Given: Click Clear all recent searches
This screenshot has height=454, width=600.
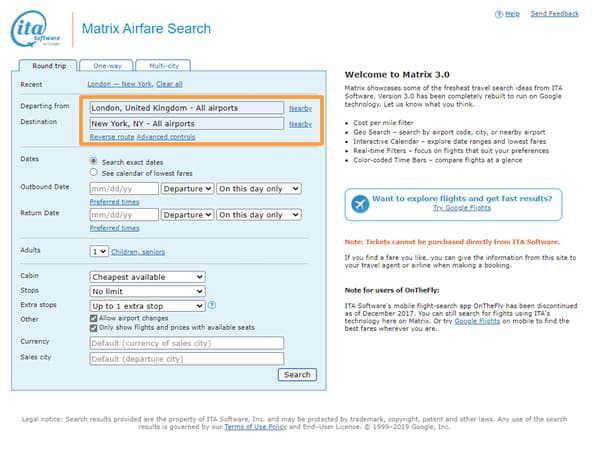Looking at the screenshot, I should (x=169, y=84).
